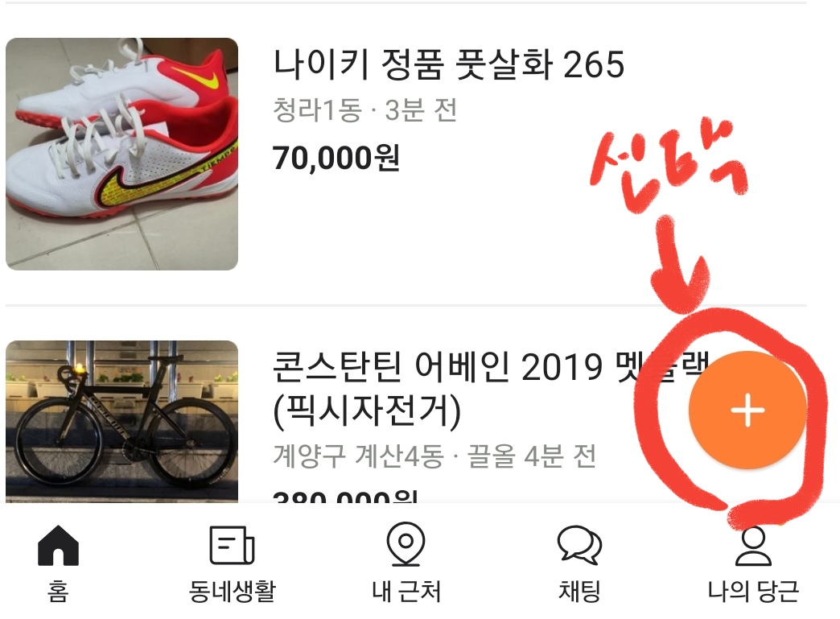The height and width of the screenshot is (619, 840).
Task: Select the 내 근처 tab label
Action: 406,591
